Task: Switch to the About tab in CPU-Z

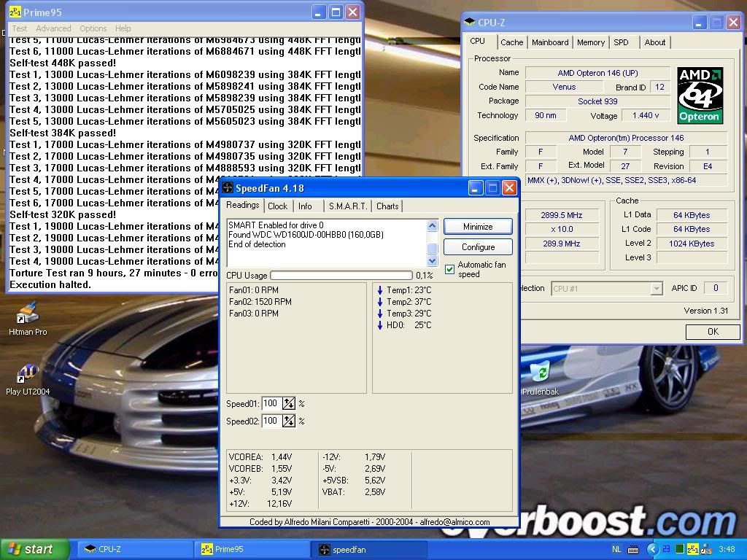Action: click(x=654, y=42)
